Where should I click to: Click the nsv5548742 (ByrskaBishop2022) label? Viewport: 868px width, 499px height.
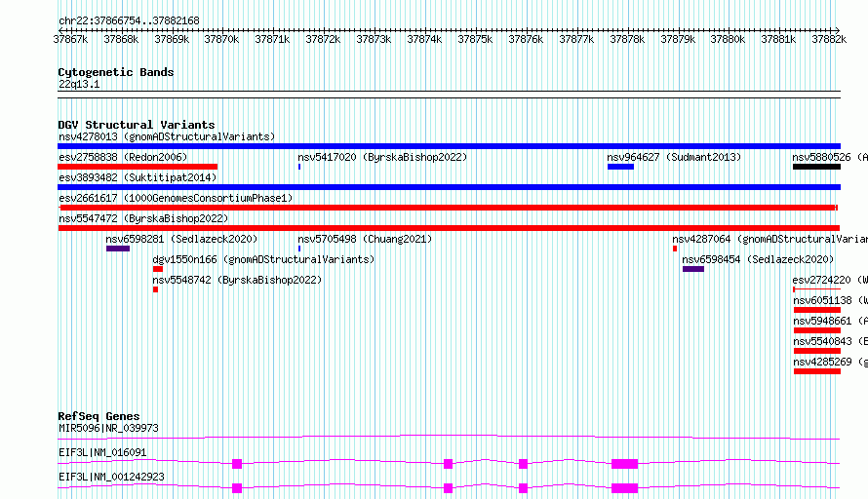[x=237, y=280]
